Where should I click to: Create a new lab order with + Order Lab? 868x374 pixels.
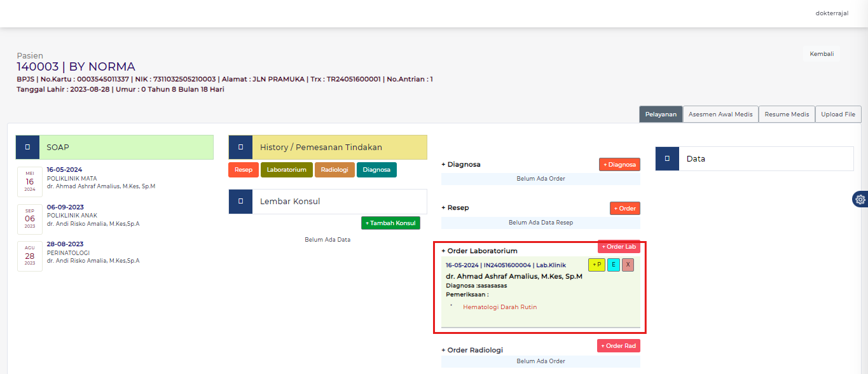619,247
